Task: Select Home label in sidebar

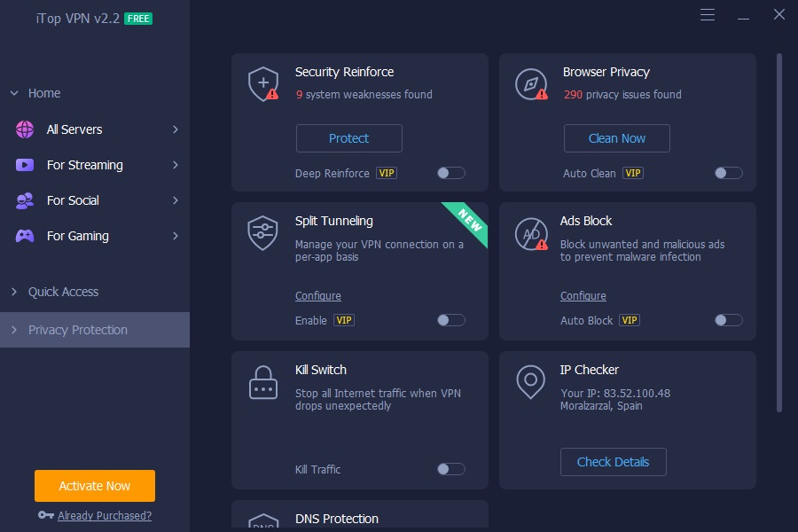Action: pos(44,93)
